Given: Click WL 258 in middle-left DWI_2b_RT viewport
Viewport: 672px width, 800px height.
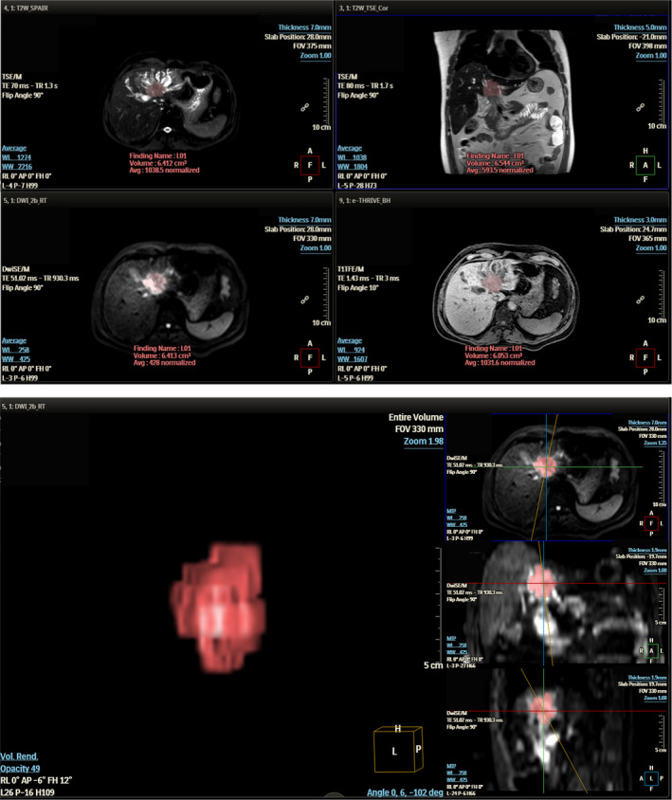Looking at the screenshot, I should [x=15, y=350].
